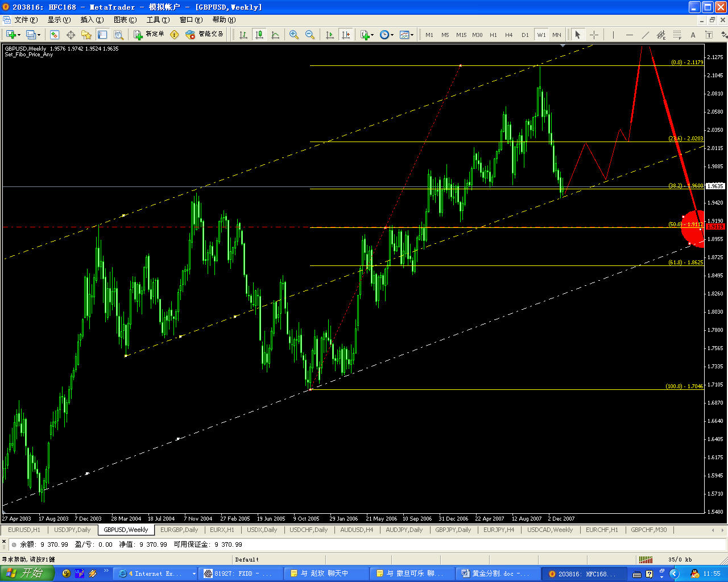Open the chart templates dropdown

(407, 35)
